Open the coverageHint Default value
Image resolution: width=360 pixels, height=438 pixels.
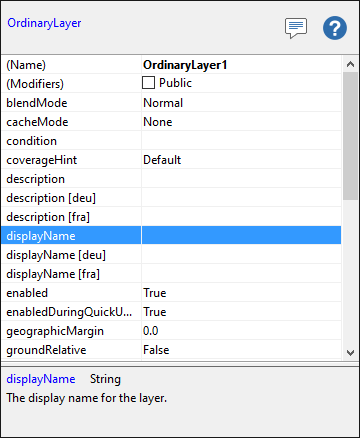point(241,160)
